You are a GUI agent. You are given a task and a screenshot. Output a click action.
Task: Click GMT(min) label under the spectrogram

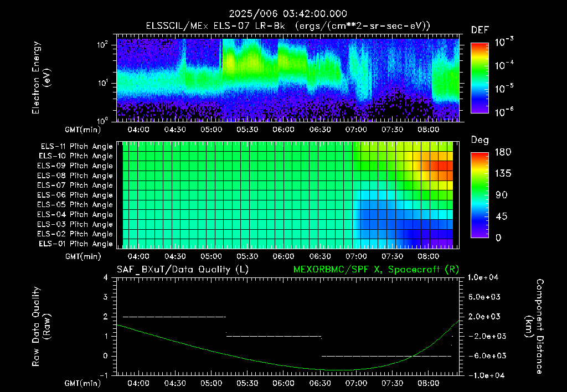(x=83, y=130)
